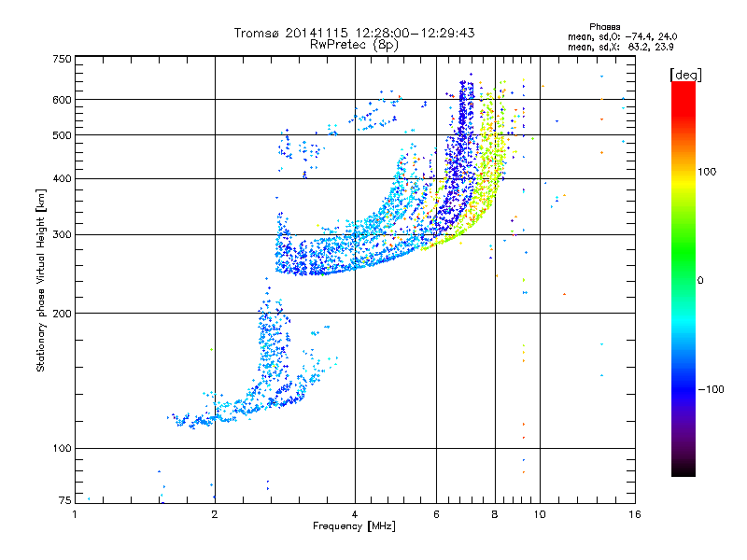Click the phase colorbar gradient
The width and height of the screenshot is (747, 560).
pyautogui.click(x=684, y=278)
